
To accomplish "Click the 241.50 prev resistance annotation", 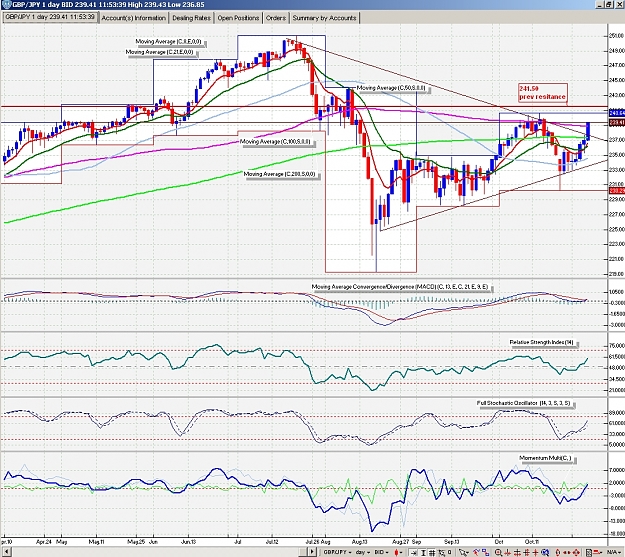I will [542, 93].
